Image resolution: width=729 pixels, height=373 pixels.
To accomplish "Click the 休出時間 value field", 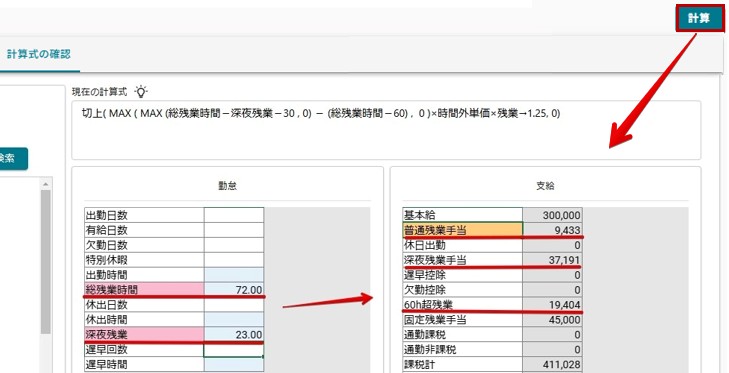I will pos(234,319).
